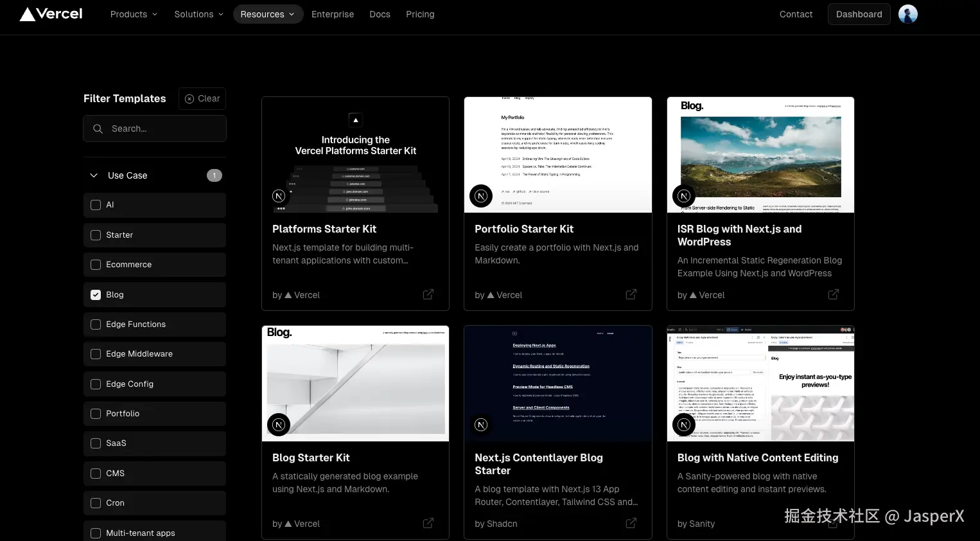This screenshot has height=541, width=980.
Task: Open the Products dropdown menu
Action: (x=134, y=14)
